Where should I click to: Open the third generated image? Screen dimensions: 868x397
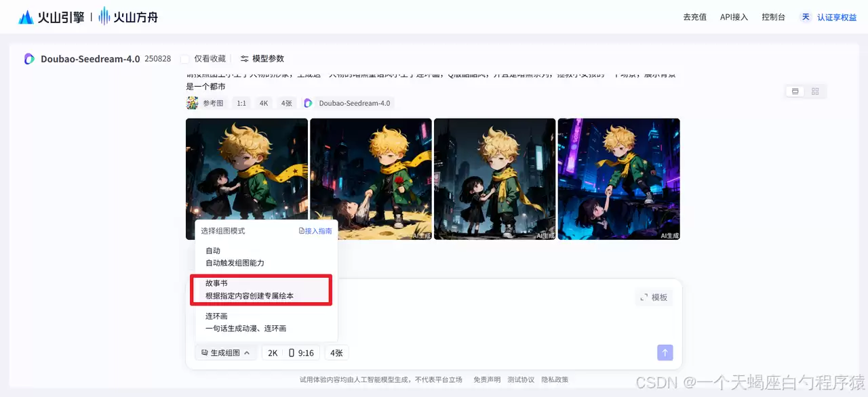(495, 179)
